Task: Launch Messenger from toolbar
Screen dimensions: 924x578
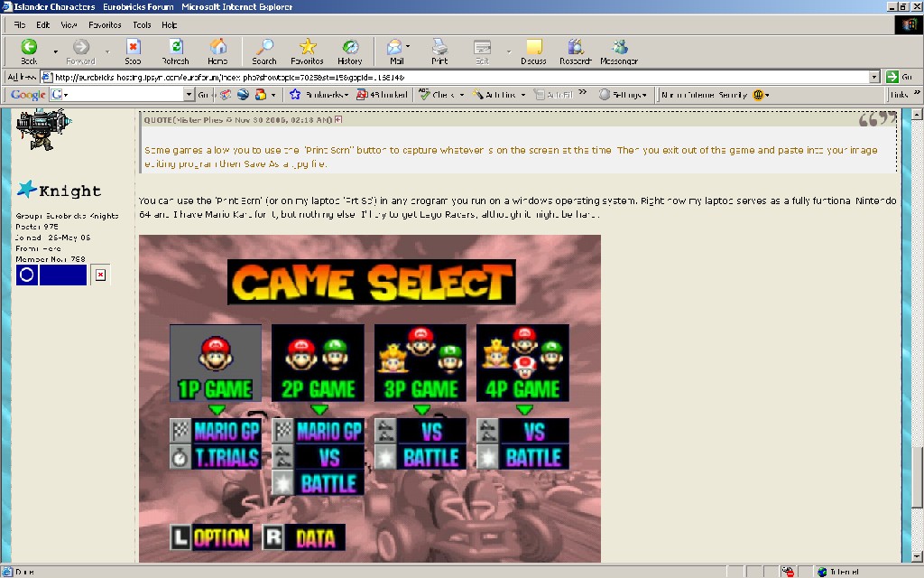Action: [x=619, y=51]
